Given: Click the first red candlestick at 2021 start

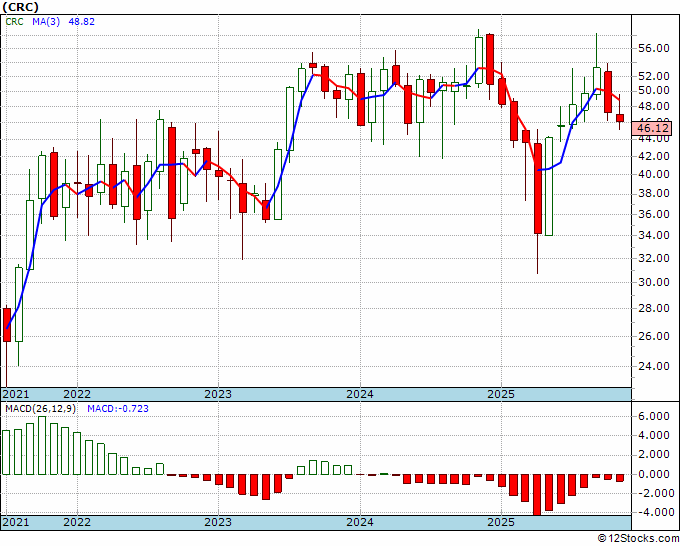Looking at the screenshot, I should pos(7,325).
